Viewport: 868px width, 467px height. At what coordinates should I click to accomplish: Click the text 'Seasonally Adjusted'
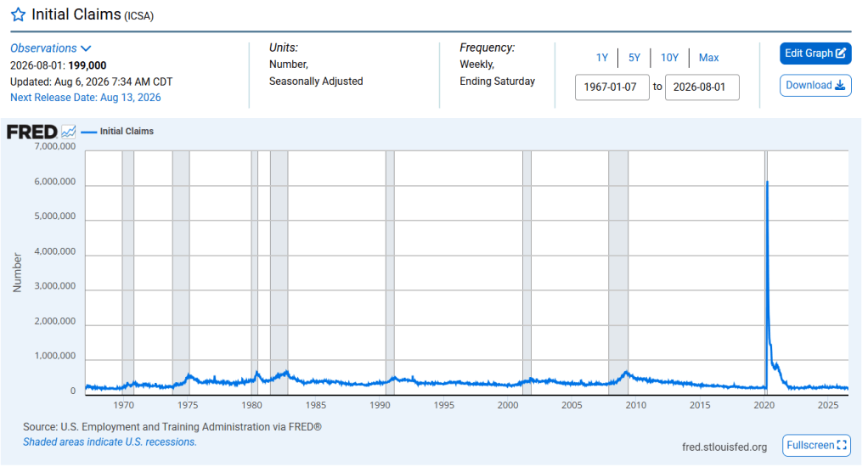click(316, 82)
